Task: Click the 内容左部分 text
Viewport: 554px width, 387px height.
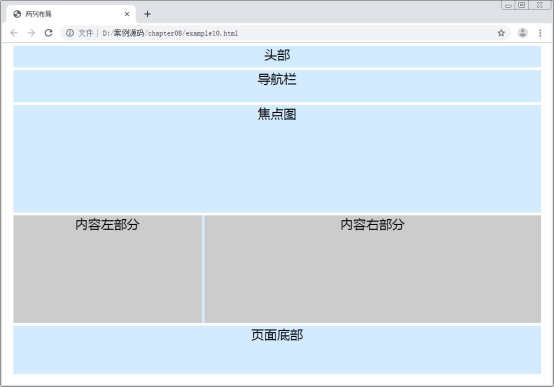Action: 107,224
